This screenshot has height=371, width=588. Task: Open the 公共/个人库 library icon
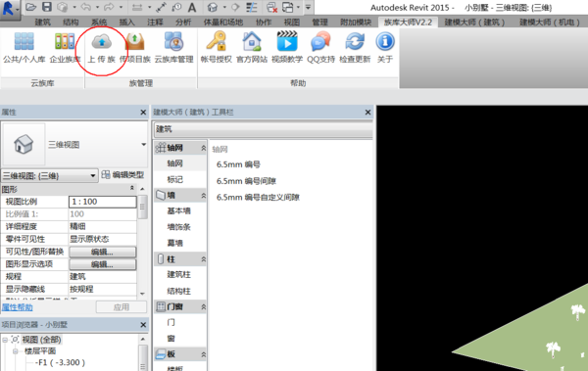click(24, 41)
